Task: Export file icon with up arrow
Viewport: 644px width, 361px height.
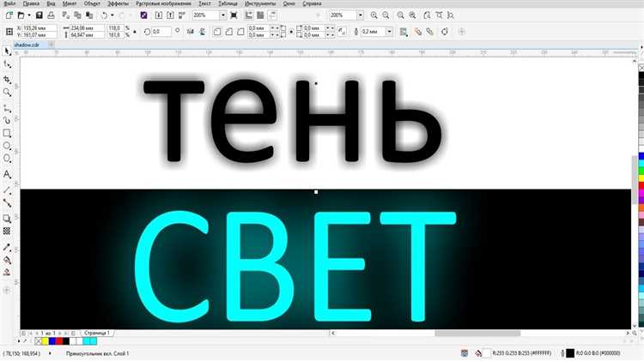Action: click(170, 15)
